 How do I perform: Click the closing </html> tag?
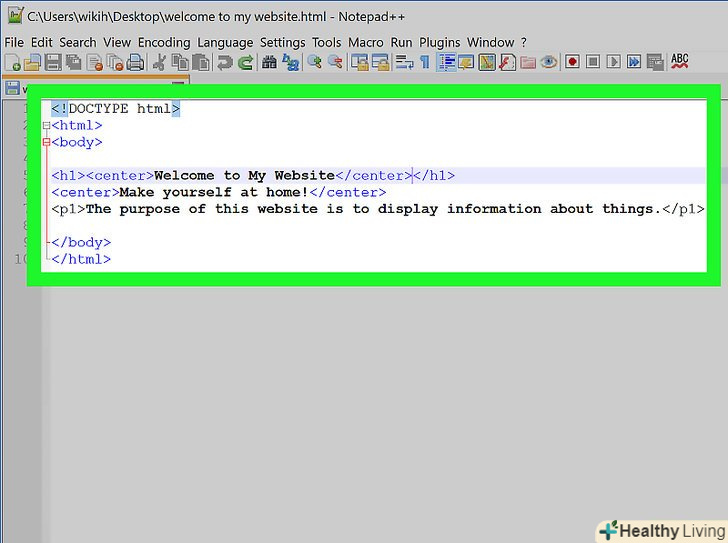(x=81, y=259)
